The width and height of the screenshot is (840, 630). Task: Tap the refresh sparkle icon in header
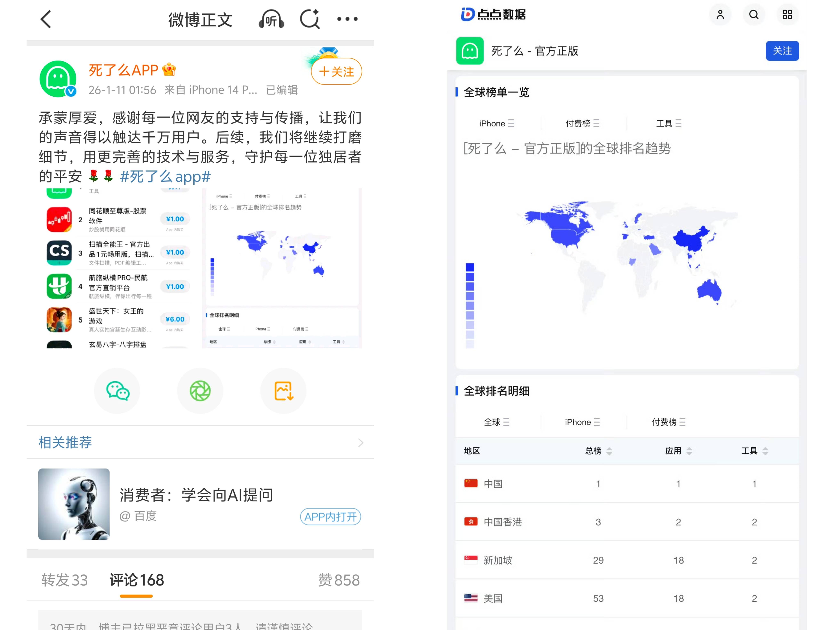coord(310,19)
